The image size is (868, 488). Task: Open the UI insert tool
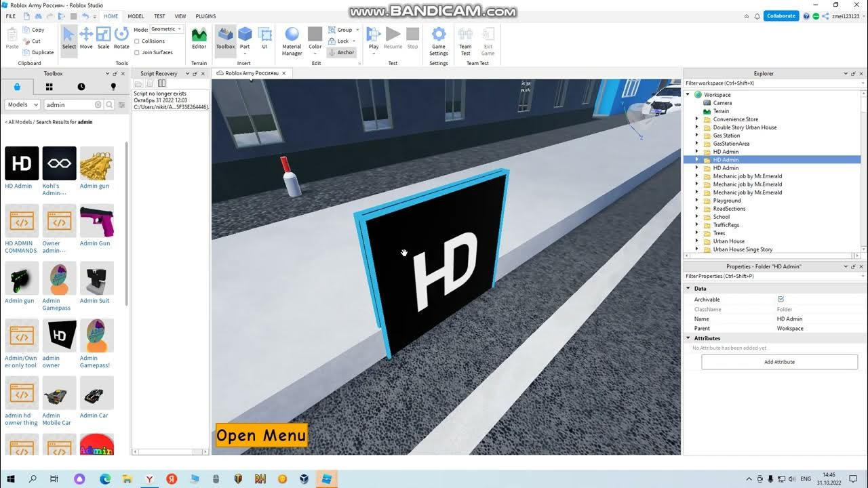tap(264, 38)
